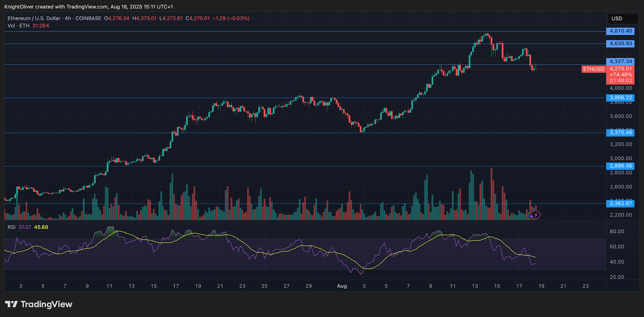The height and width of the screenshot is (317, 644).
Task: Click the candle countdown timer 01:48:02
Action: (x=620, y=80)
